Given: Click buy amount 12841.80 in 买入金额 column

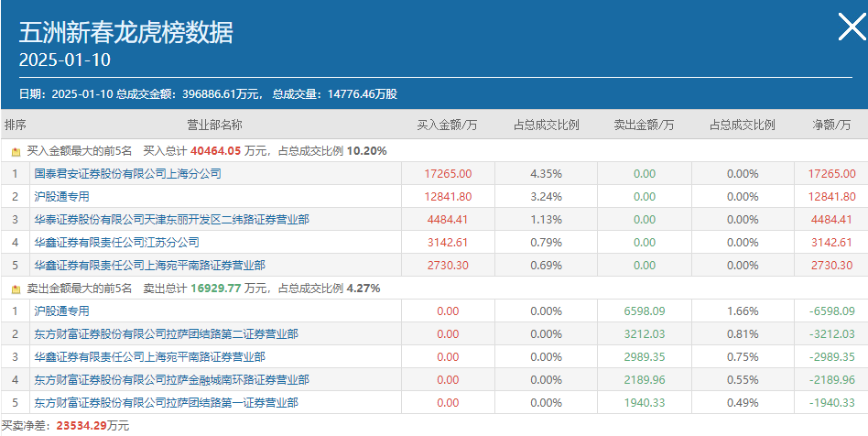Looking at the screenshot, I should point(448,197).
